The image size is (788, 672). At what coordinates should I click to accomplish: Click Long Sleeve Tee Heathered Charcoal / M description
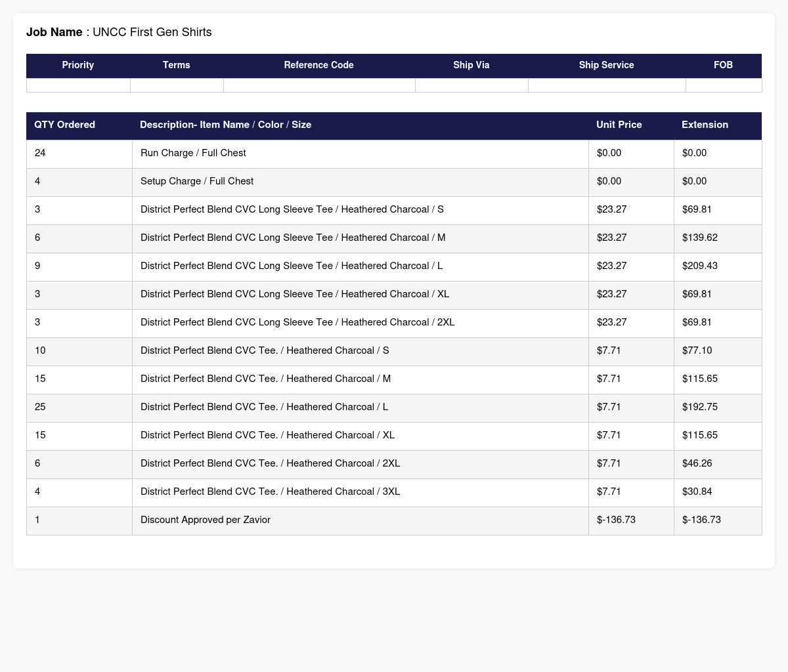point(293,238)
